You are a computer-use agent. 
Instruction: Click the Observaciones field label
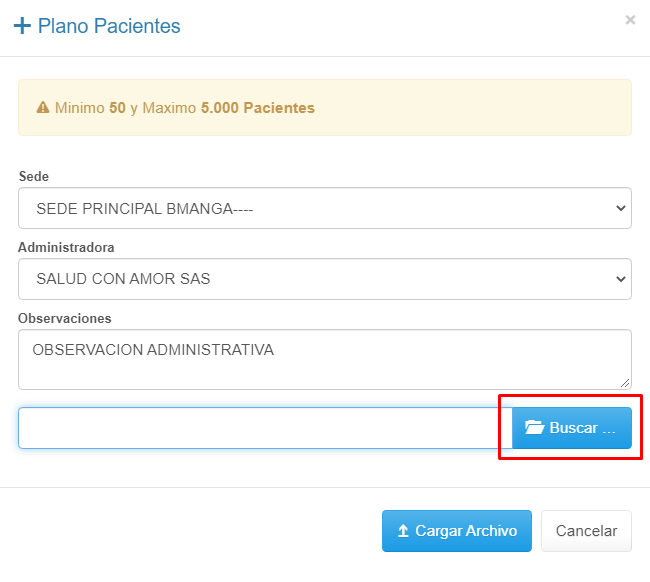coord(65,318)
